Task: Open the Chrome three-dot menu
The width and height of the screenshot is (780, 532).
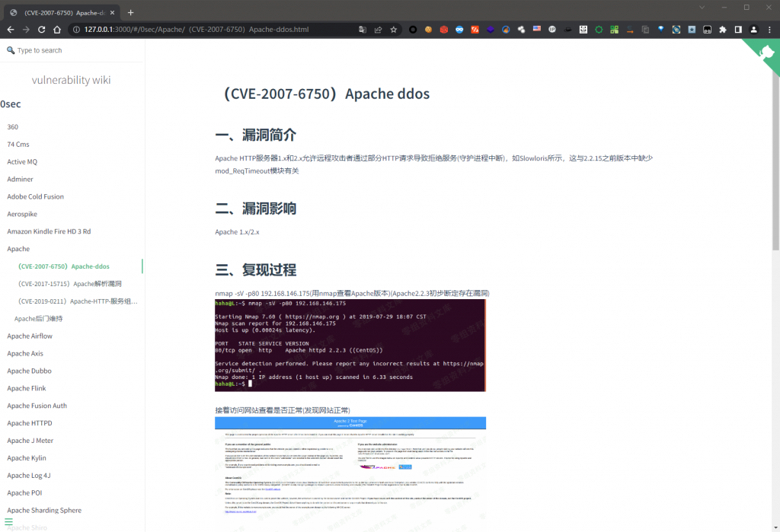Action: (769, 30)
